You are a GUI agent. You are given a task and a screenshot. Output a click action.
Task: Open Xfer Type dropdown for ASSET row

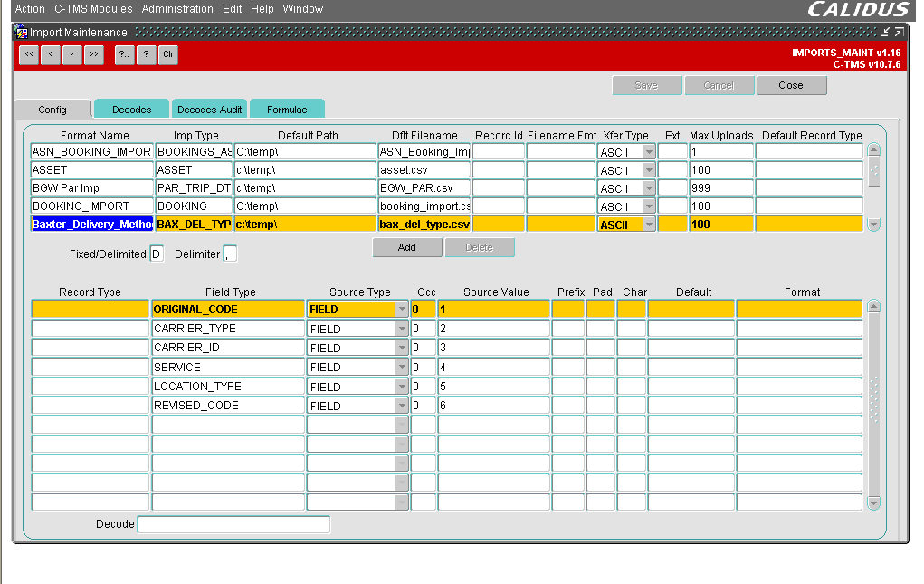[649, 170]
